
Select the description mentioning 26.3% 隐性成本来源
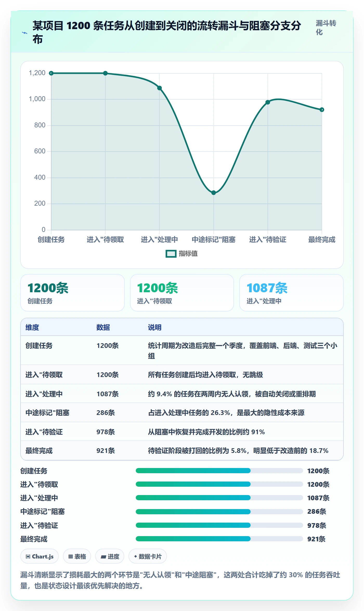226,413
